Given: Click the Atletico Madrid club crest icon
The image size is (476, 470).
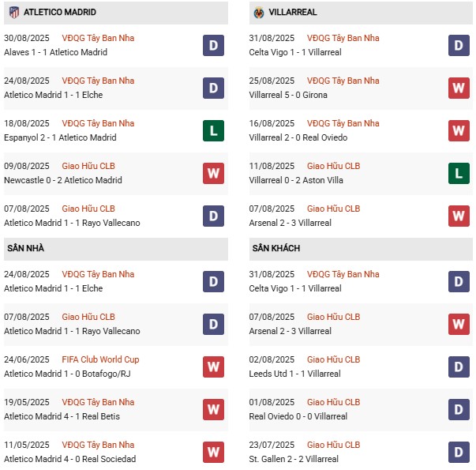Looking at the screenshot, I should (x=14, y=13).
